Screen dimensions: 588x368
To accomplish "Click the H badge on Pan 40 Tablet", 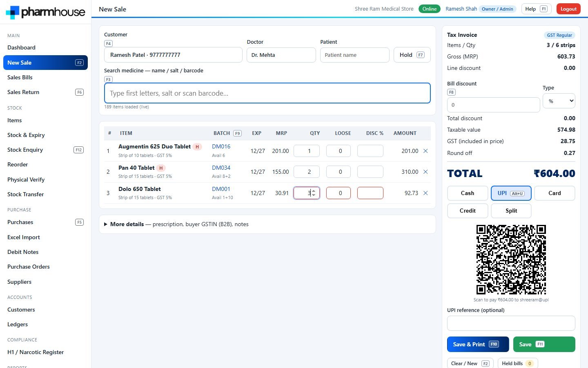I will pos(161,168).
